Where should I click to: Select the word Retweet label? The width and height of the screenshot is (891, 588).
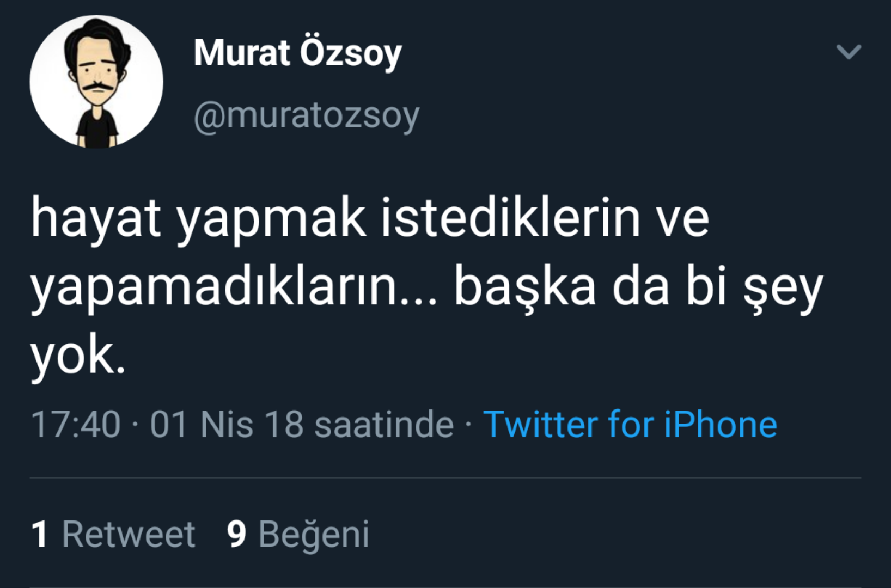[x=129, y=534]
